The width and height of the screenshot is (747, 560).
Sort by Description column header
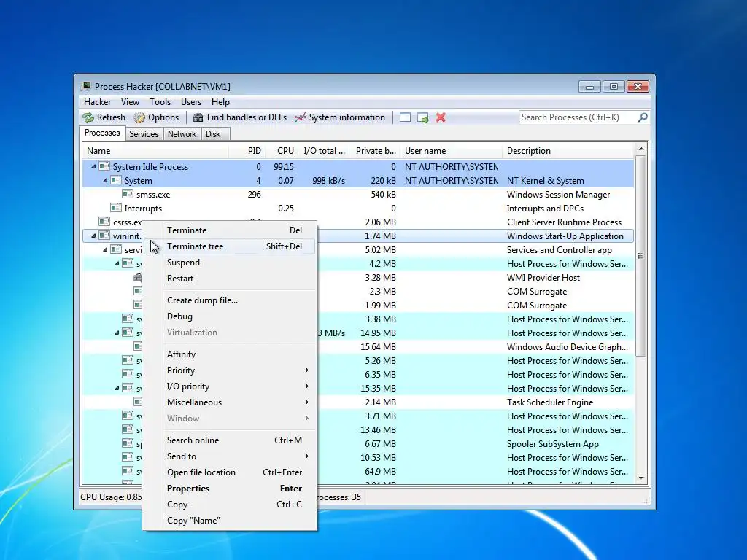568,151
